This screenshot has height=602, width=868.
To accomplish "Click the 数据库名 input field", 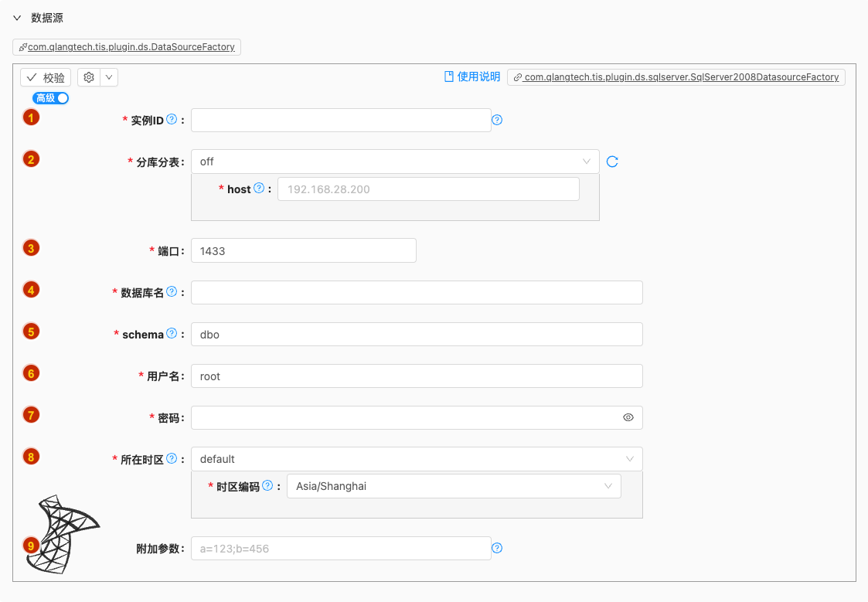I will (417, 292).
